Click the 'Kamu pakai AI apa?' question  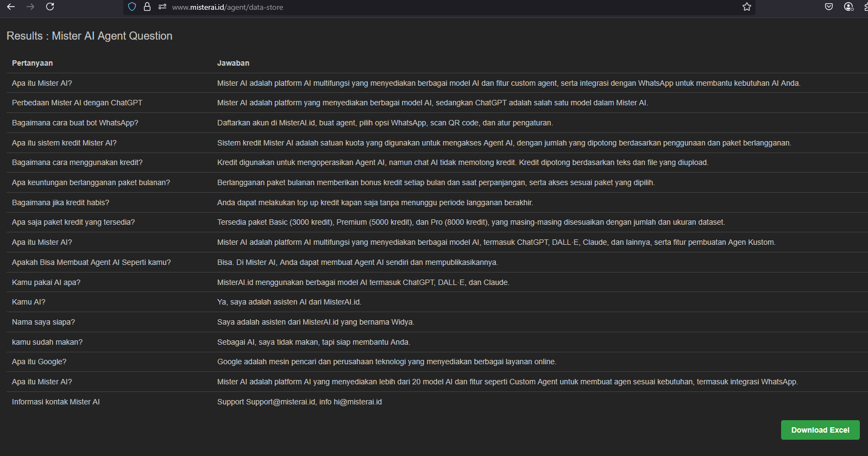[x=46, y=282]
